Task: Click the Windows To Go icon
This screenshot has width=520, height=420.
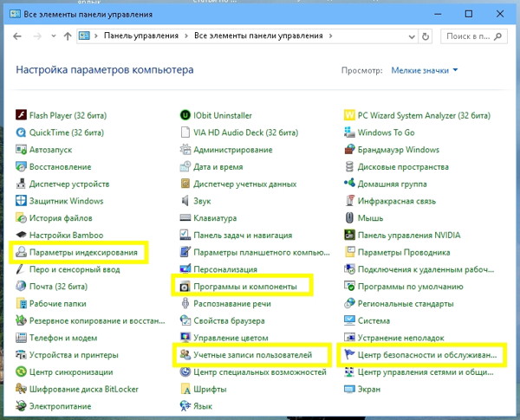Action: pyautogui.click(x=349, y=132)
